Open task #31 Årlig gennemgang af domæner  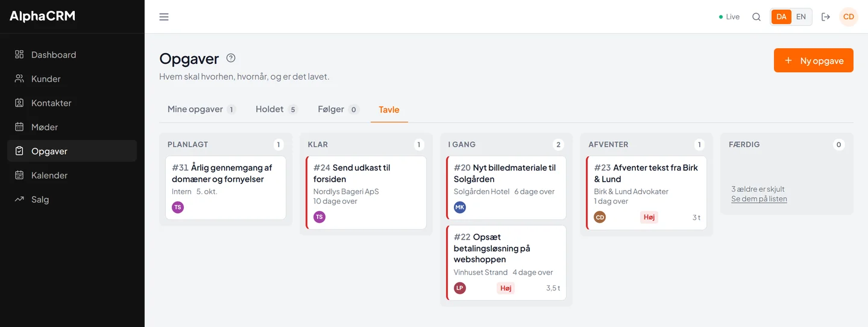(x=225, y=188)
